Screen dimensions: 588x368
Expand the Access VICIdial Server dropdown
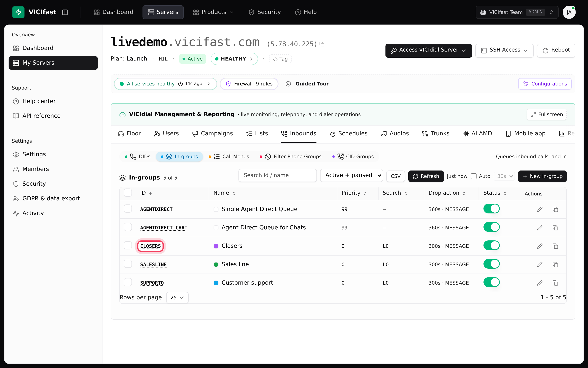428,51
